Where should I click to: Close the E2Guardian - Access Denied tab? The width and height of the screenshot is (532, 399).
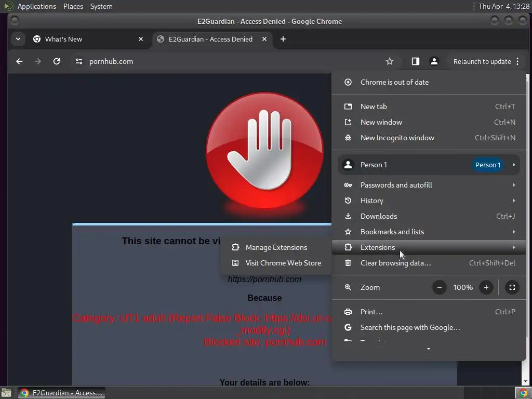tap(264, 39)
